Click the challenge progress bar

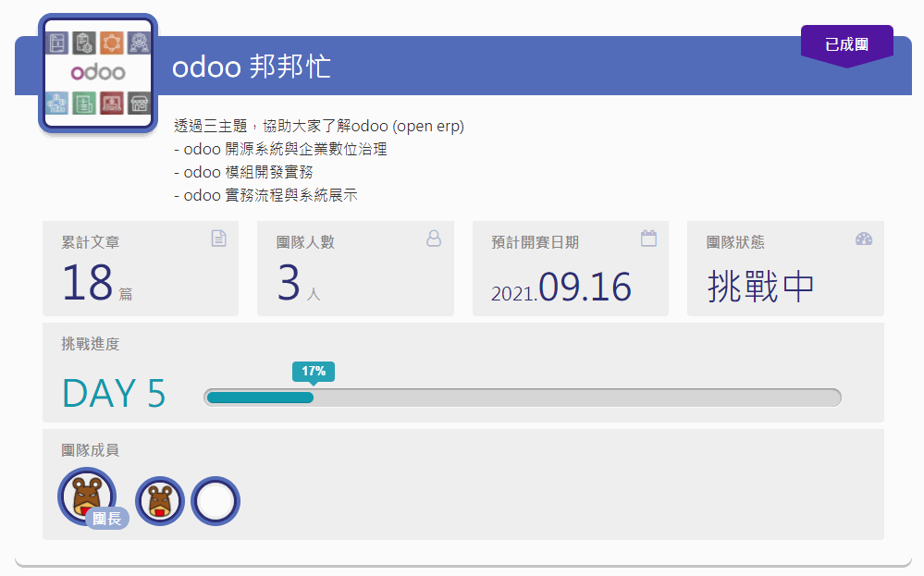523,397
